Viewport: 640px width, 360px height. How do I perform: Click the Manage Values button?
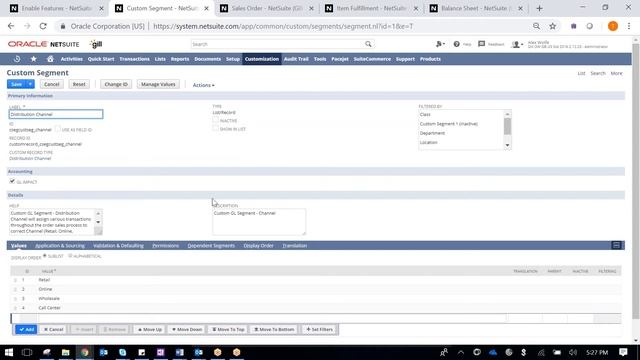click(158, 84)
